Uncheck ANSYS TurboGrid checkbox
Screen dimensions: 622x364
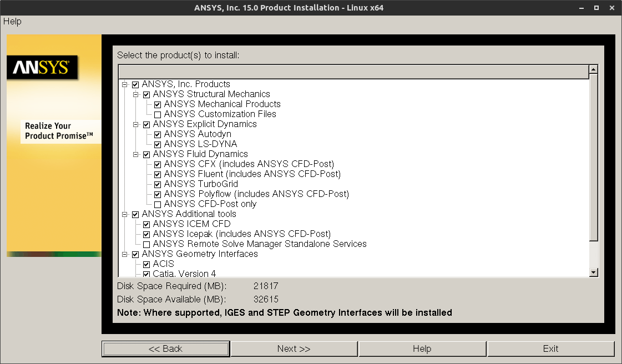click(158, 184)
